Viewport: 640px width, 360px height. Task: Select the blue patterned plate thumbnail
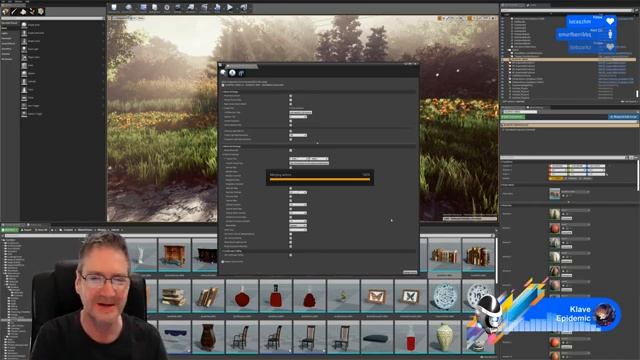[444, 296]
